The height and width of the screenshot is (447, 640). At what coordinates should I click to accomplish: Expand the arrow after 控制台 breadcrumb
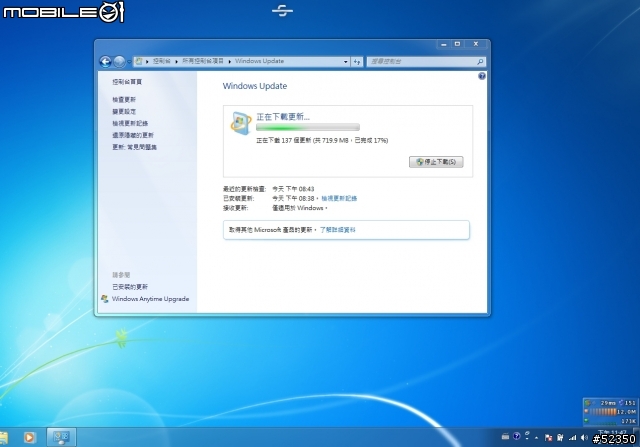176,61
